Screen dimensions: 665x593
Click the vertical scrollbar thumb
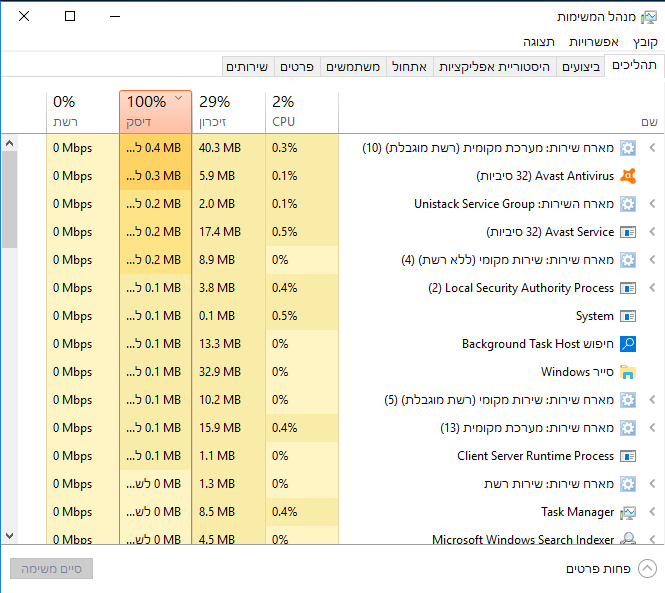[9, 199]
